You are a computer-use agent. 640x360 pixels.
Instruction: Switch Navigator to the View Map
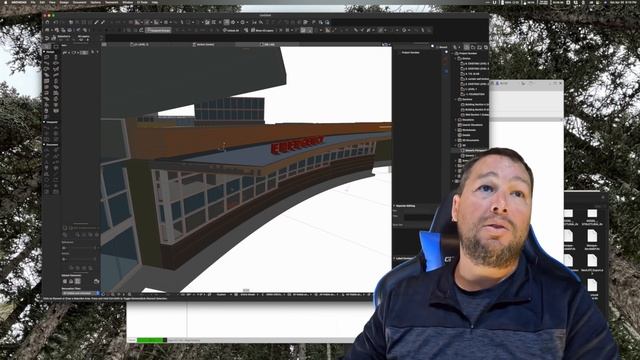click(473, 47)
